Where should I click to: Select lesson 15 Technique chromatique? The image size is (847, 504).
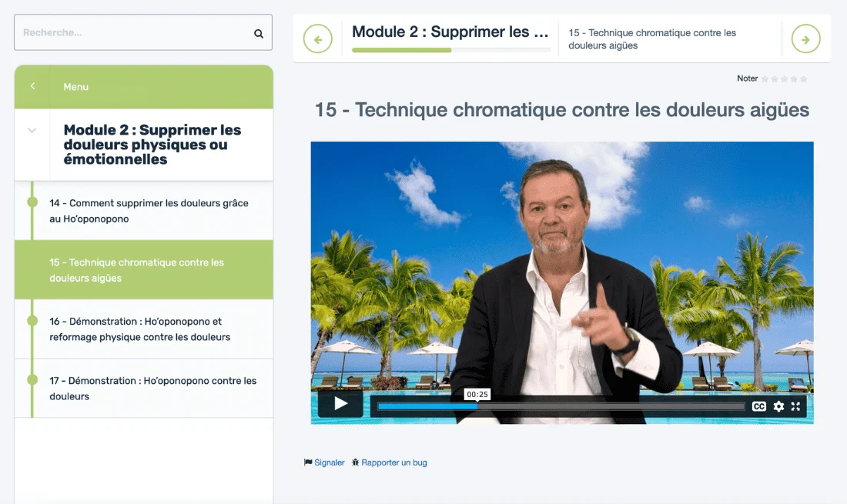(144, 270)
